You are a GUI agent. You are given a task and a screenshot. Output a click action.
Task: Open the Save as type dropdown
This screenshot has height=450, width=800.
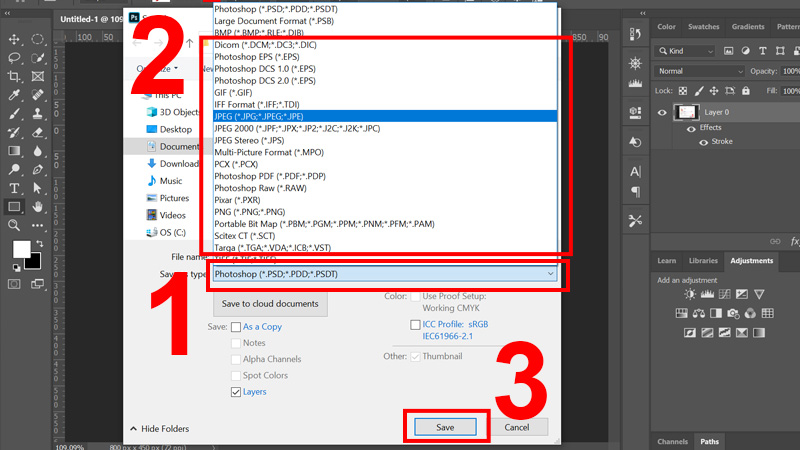coord(385,274)
